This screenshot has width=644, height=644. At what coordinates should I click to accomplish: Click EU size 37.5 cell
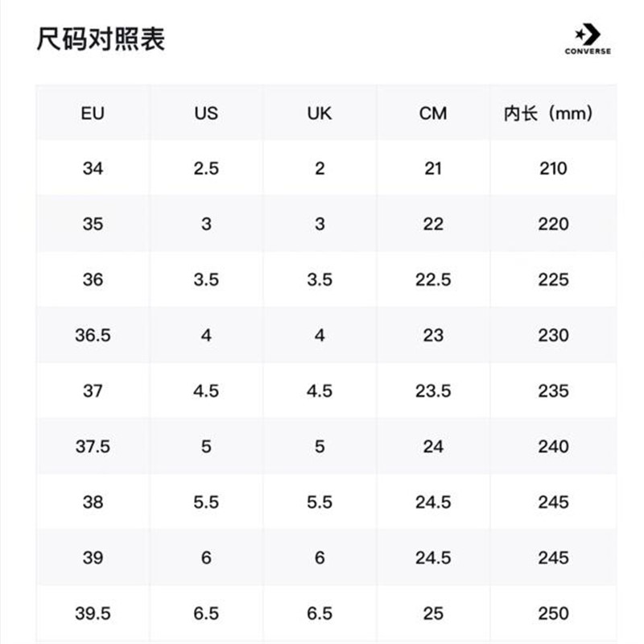point(93,447)
